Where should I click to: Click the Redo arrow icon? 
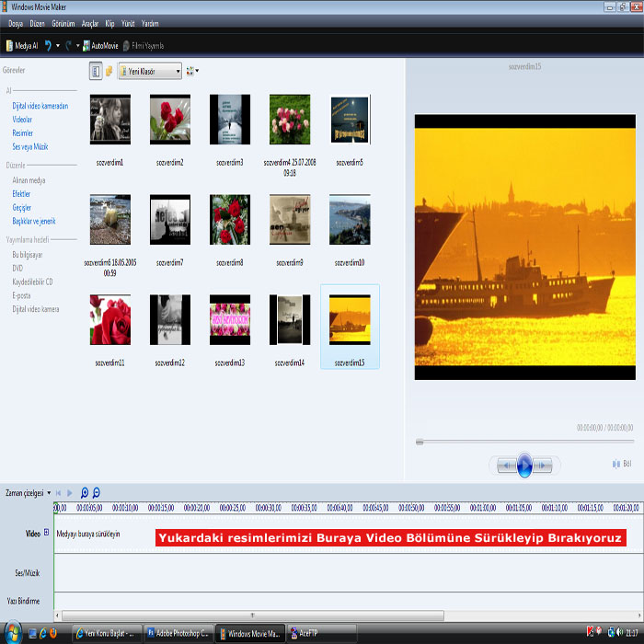69,46
